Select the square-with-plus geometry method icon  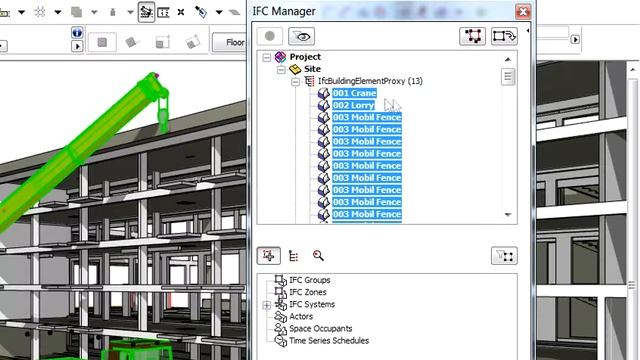click(162, 42)
